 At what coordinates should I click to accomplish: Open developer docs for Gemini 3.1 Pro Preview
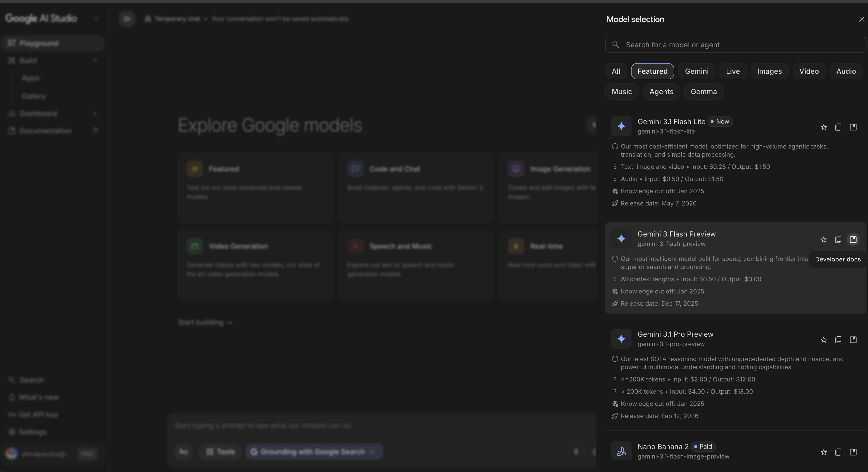(x=853, y=340)
